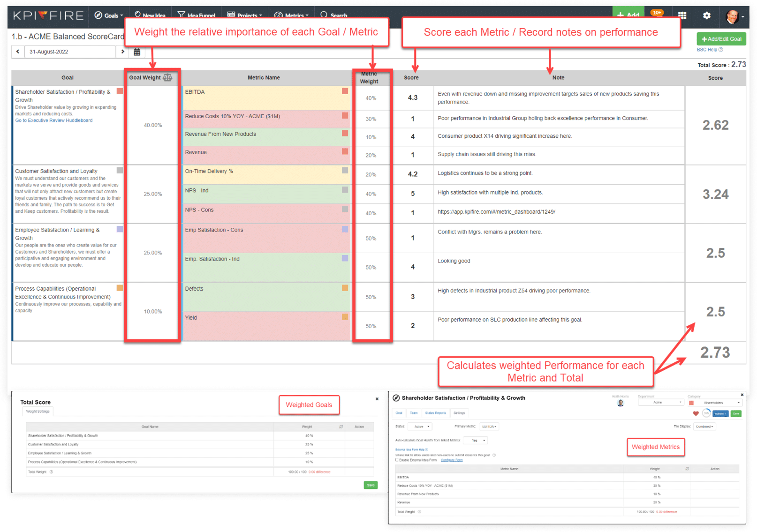The width and height of the screenshot is (757, 532).
Task: Open the settings gear icon
Action: pyautogui.click(x=707, y=15)
